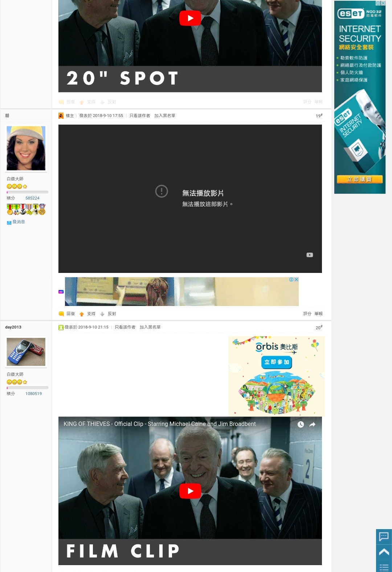392x572 pixels.
Task: Click 評分 rate in top post footer
Action: (307, 102)
